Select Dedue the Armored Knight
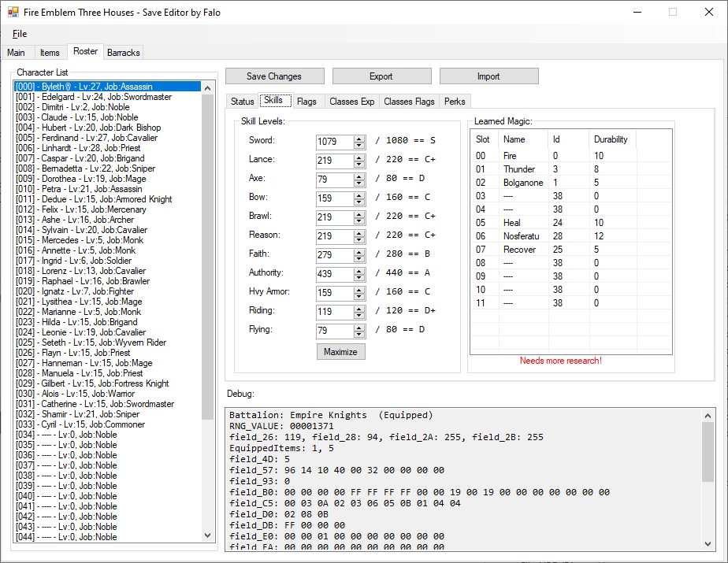Screen dimensions: 728x563 coord(108,199)
